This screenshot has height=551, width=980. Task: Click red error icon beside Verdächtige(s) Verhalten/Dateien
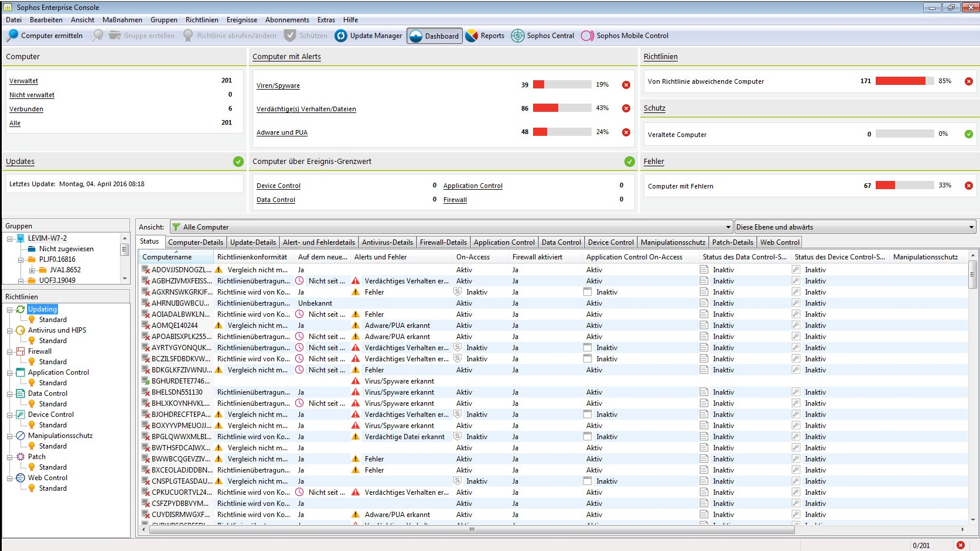click(x=626, y=108)
